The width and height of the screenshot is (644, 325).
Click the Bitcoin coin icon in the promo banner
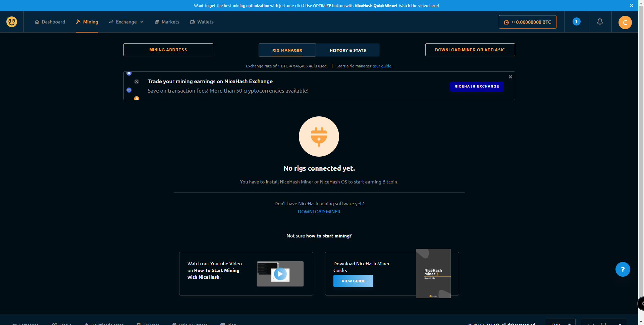pos(137,99)
